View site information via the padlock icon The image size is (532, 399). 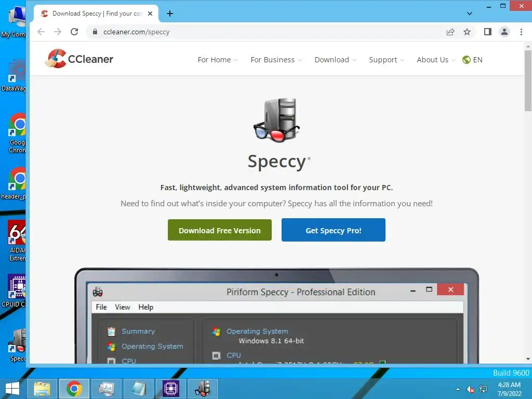click(x=96, y=32)
